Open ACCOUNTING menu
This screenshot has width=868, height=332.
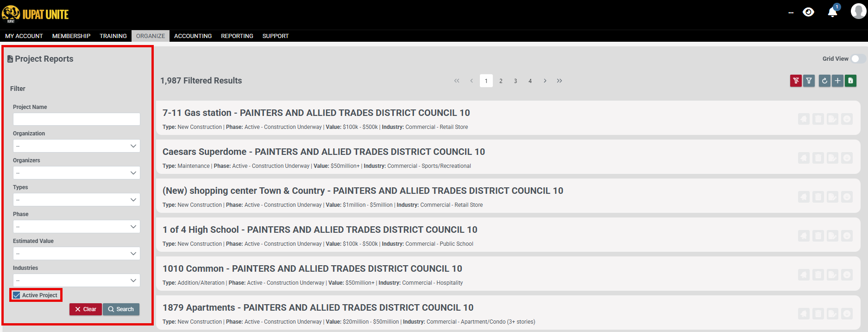[193, 36]
